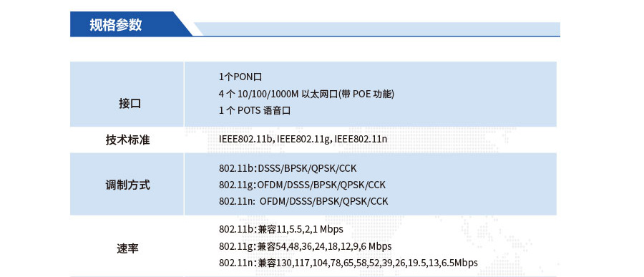Select the 调制方式 row label
Image resolution: width=644 pixels, height=277 pixels.
click(128, 185)
